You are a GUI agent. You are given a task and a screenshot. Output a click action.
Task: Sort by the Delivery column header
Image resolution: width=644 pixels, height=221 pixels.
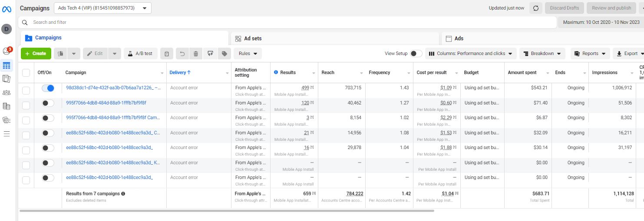click(x=180, y=73)
